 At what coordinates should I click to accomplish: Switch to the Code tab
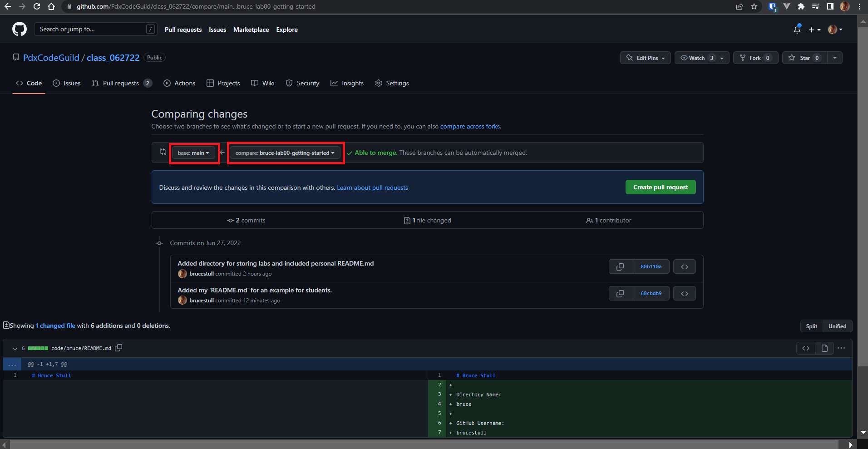29,83
